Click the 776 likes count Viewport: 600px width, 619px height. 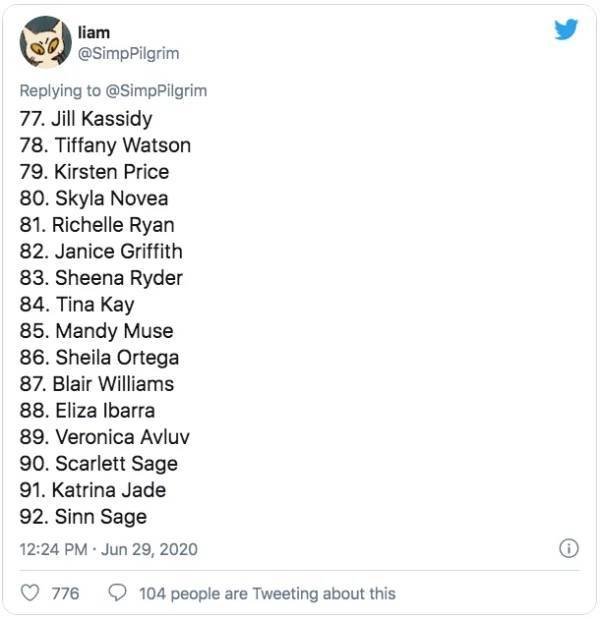[x=65, y=593]
